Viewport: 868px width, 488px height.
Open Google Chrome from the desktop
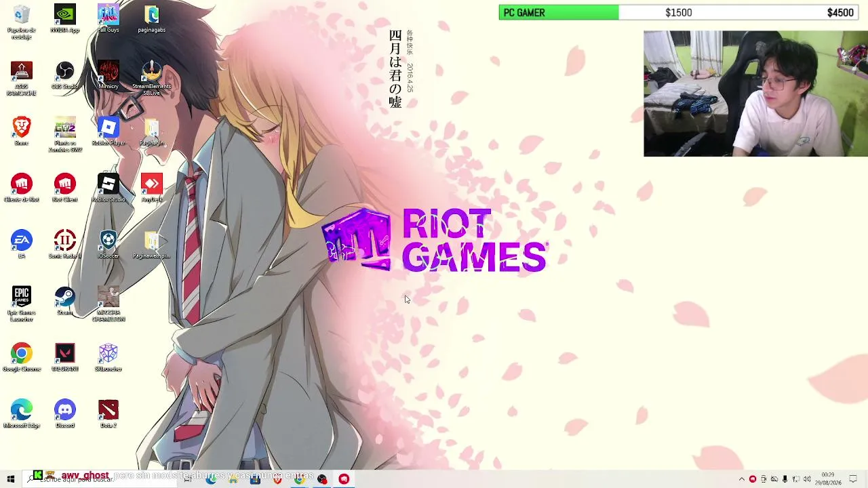click(22, 357)
